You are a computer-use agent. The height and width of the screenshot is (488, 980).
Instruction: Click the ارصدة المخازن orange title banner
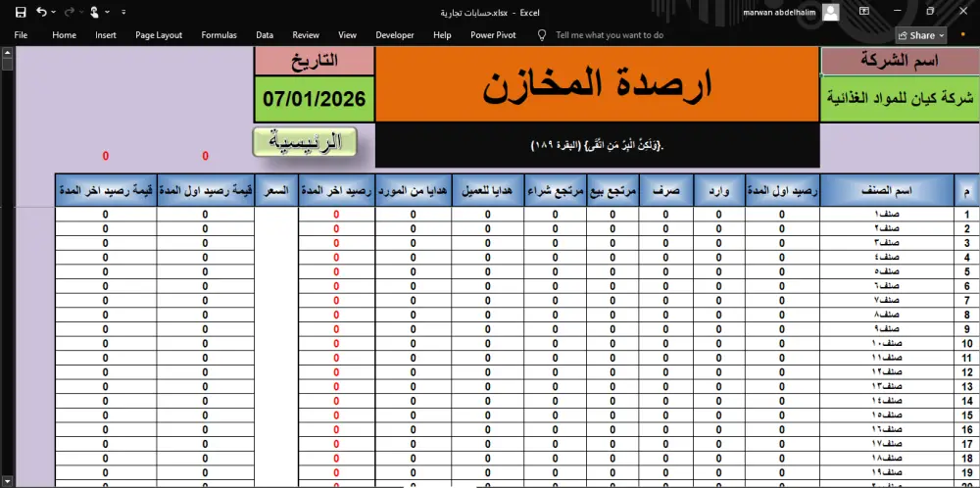597,84
